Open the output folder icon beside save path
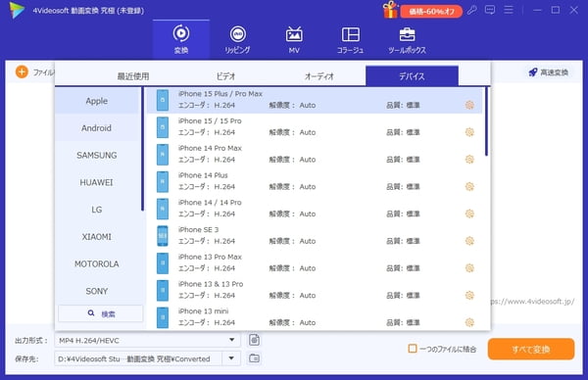The height and width of the screenshot is (380, 588). click(254, 358)
